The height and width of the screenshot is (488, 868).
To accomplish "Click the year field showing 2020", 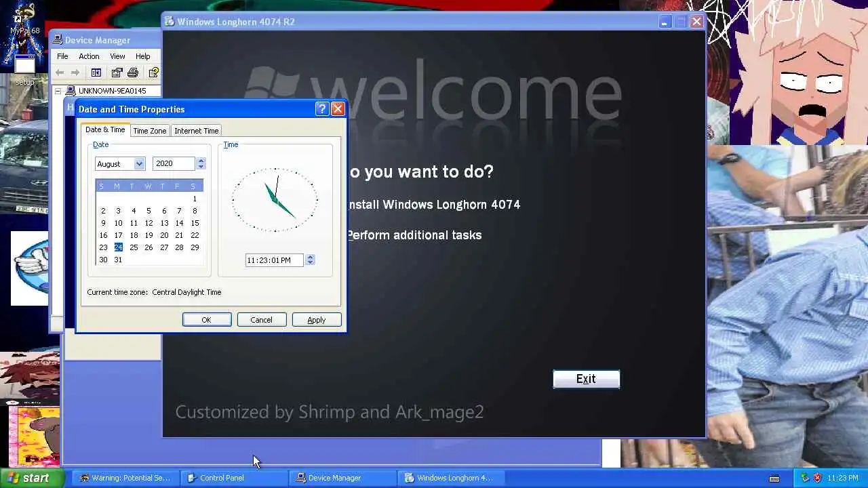I will (174, 163).
